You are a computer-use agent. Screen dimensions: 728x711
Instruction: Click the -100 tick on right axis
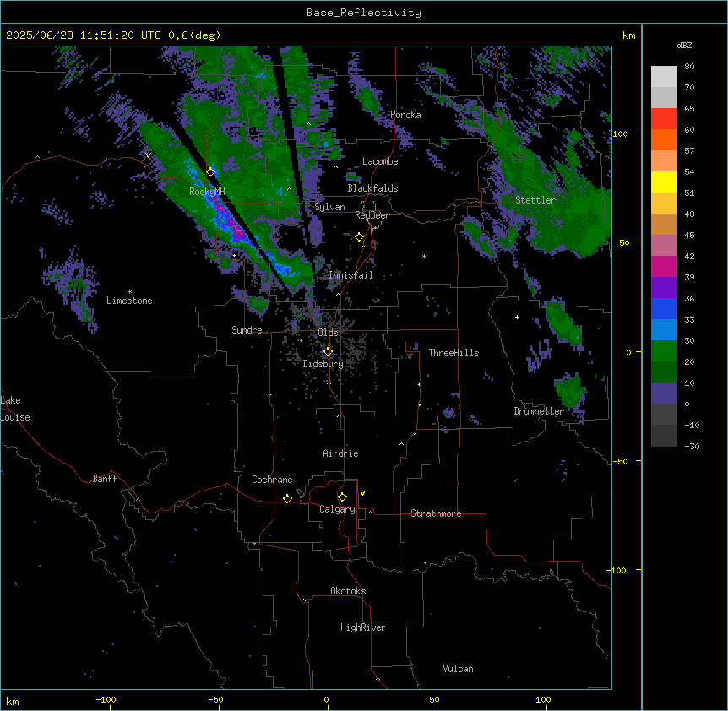[x=617, y=570]
